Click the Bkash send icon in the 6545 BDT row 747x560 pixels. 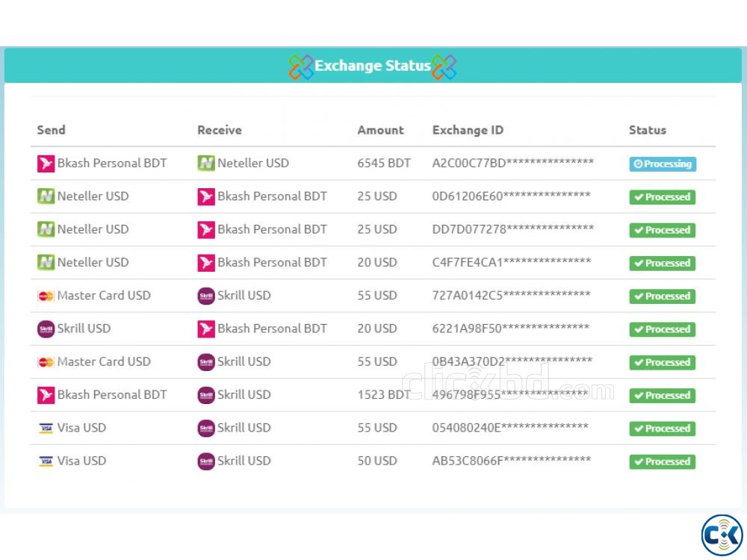[x=46, y=164]
